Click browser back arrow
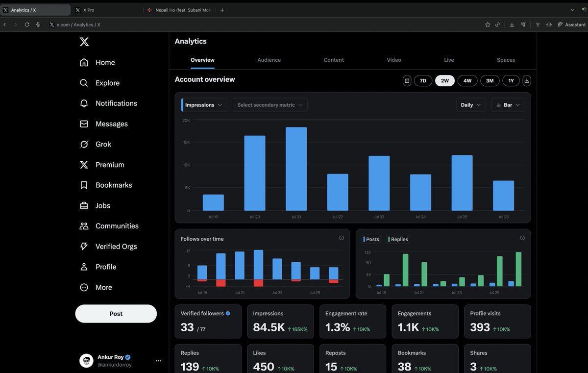This screenshot has width=588, height=373. click(x=5, y=25)
